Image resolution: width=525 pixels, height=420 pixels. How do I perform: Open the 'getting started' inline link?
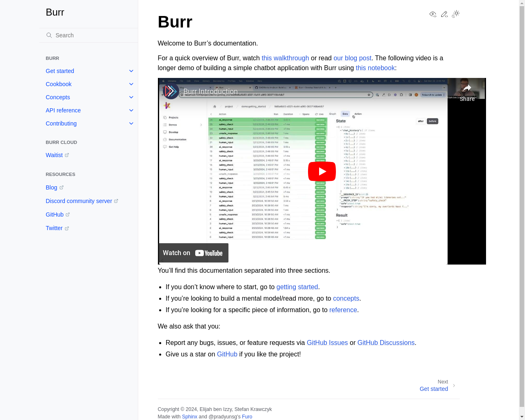point(297,287)
